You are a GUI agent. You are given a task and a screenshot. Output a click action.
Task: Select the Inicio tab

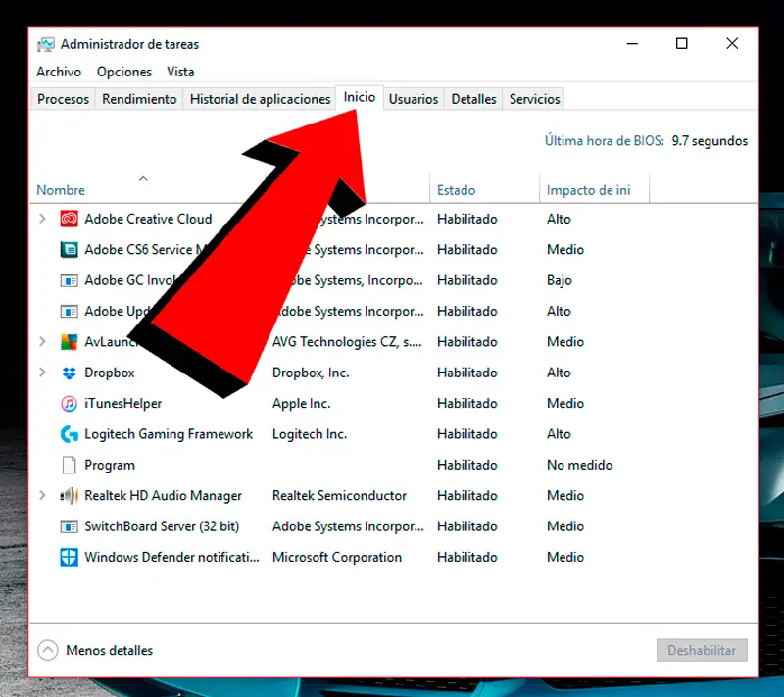[x=359, y=97]
